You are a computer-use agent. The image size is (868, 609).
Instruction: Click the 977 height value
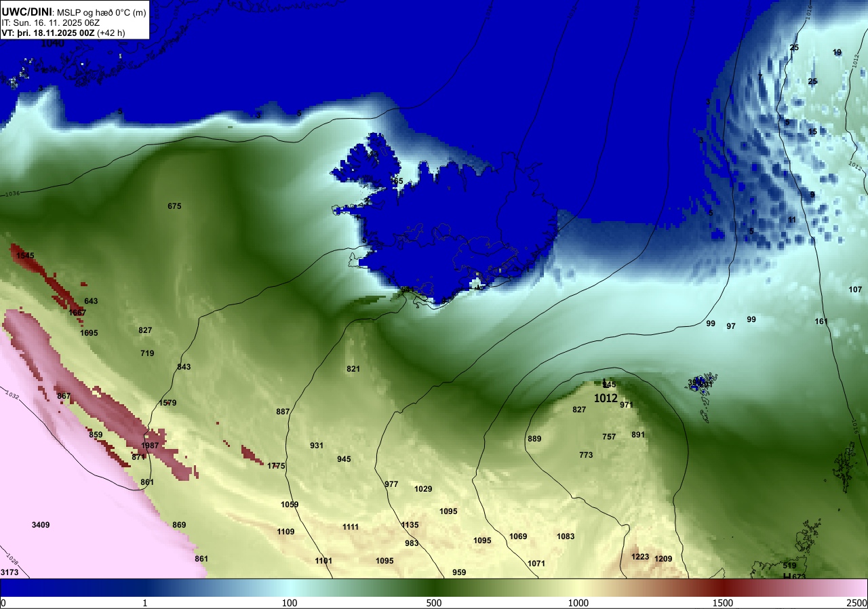click(391, 484)
